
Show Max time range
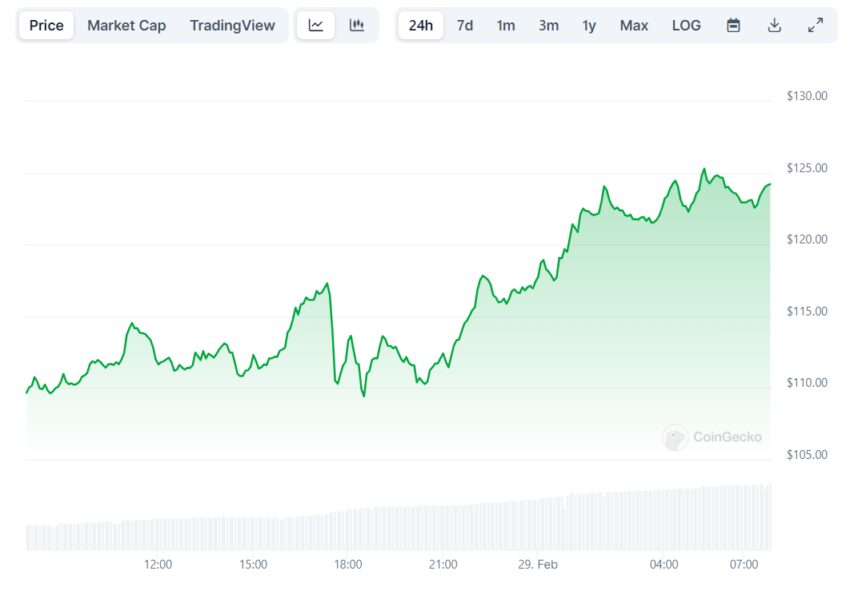pyautogui.click(x=634, y=25)
